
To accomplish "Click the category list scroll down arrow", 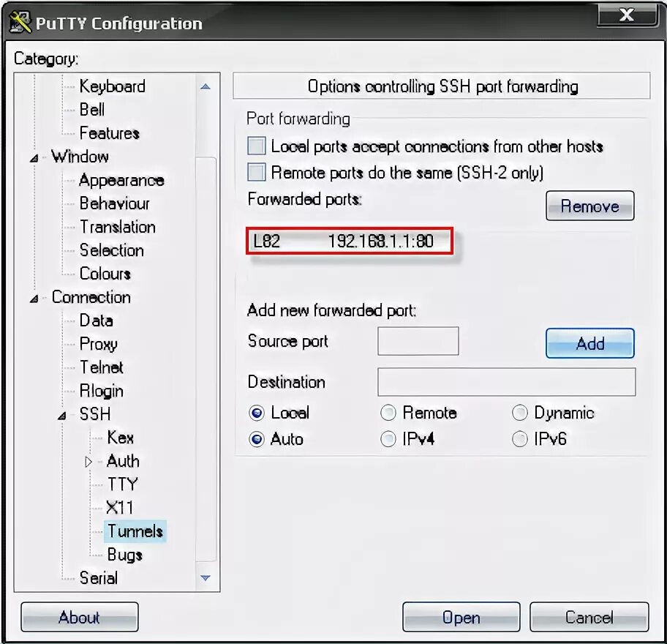I will click(206, 577).
